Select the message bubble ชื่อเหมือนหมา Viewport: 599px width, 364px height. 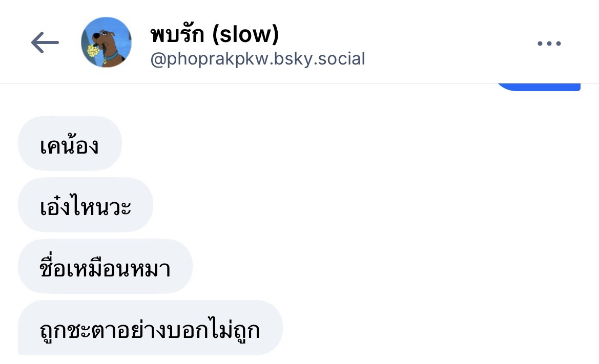(x=105, y=266)
